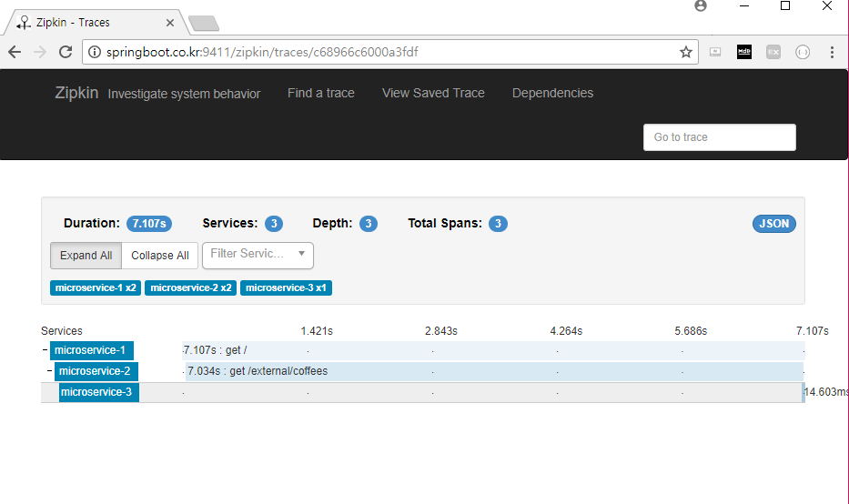Click the Go to trace input field

point(720,137)
